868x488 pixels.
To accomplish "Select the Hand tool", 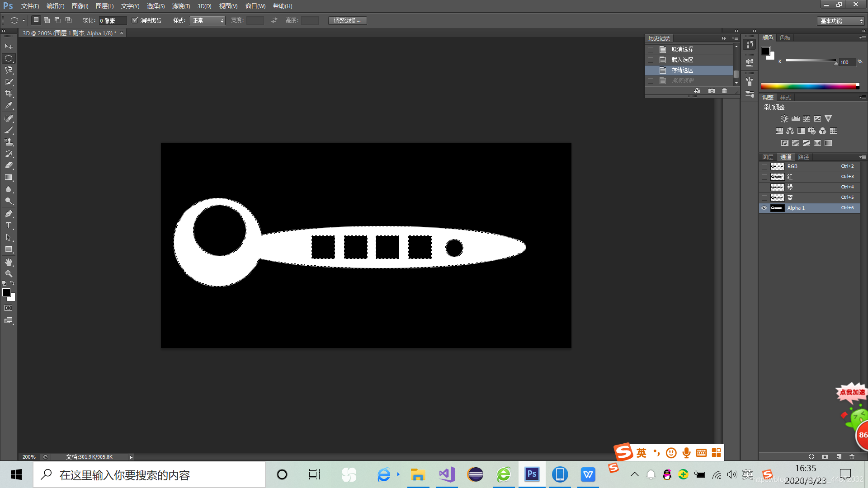I will tap(9, 262).
